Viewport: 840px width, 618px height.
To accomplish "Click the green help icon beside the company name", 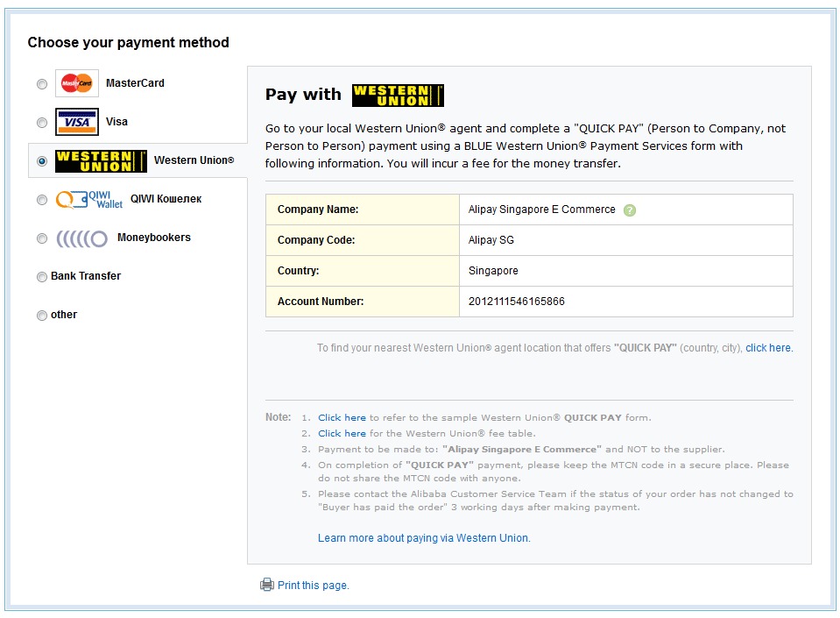I will click(x=630, y=210).
